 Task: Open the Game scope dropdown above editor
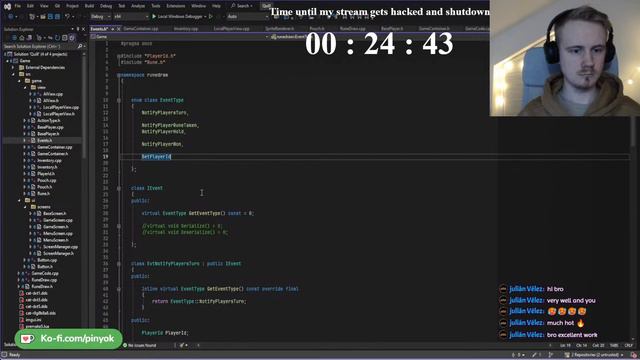click(x=180, y=37)
